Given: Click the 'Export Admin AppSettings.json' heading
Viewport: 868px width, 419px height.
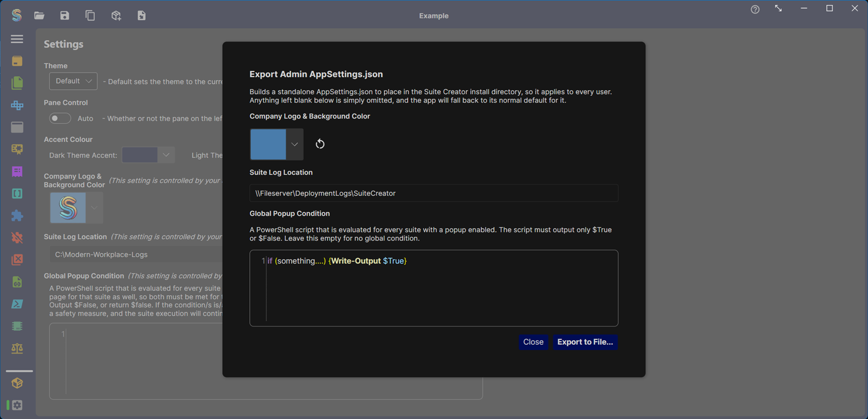Looking at the screenshot, I should click(316, 74).
